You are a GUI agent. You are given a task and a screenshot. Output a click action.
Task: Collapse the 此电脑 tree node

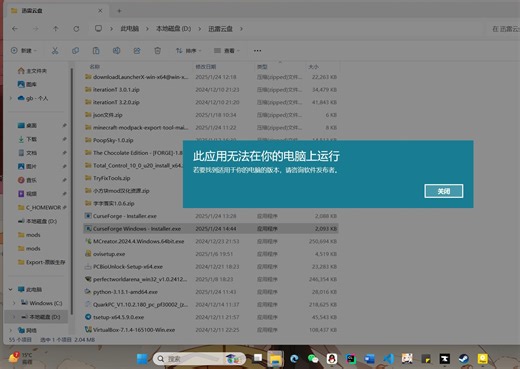(x=11, y=289)
